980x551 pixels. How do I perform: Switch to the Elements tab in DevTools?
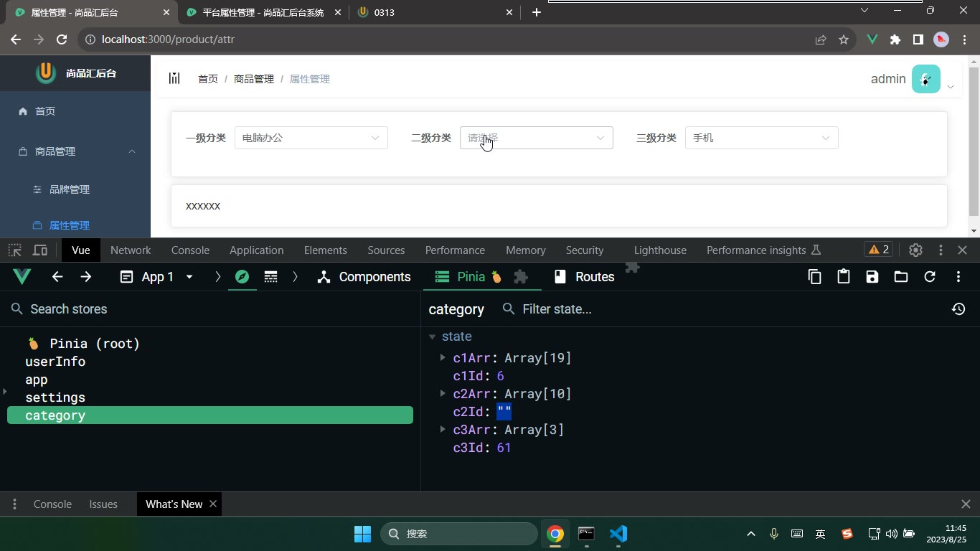click(x=325, y=250)
